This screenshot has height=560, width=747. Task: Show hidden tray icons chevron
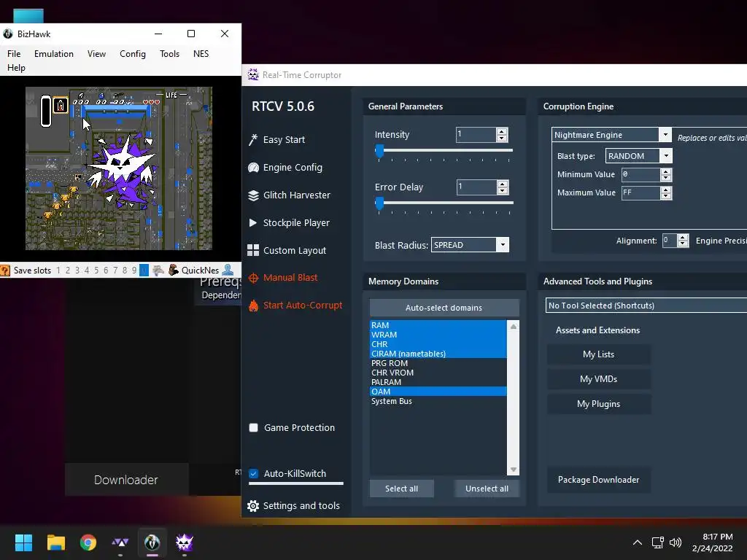(x=638, y=542)
